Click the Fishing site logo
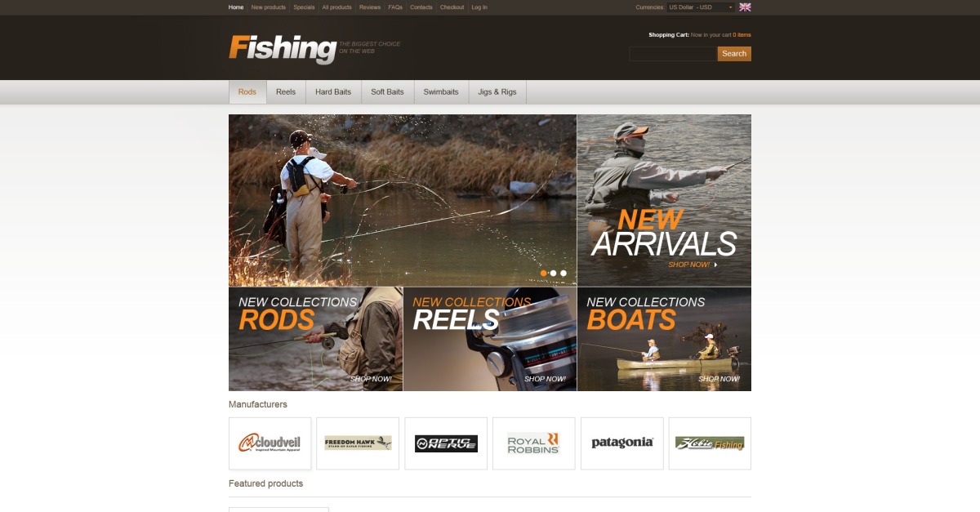Image resolution: width=980 pixels, height=512 pixels. tap(283, 48)
